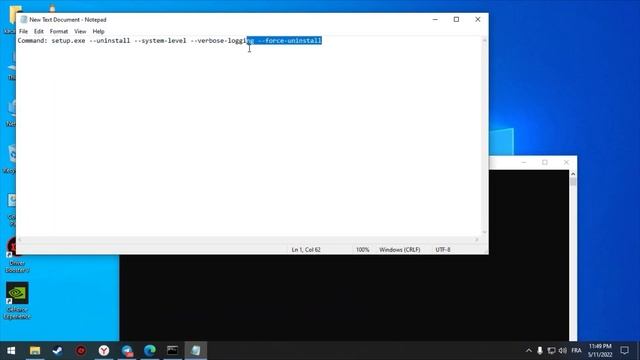Open the File menu in Notepad
Screen dimensions: 640x360
click(23, 31)
